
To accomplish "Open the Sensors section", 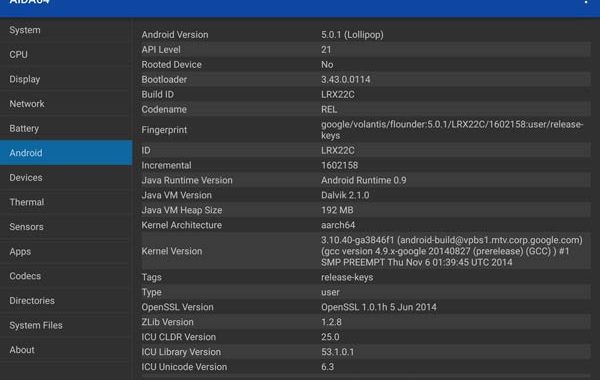I will tap(66, 227).
